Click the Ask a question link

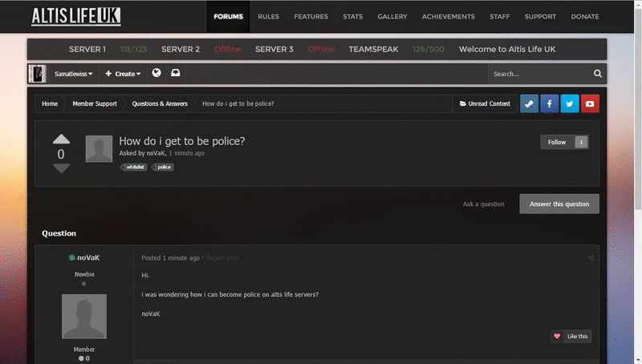point(484,204)
